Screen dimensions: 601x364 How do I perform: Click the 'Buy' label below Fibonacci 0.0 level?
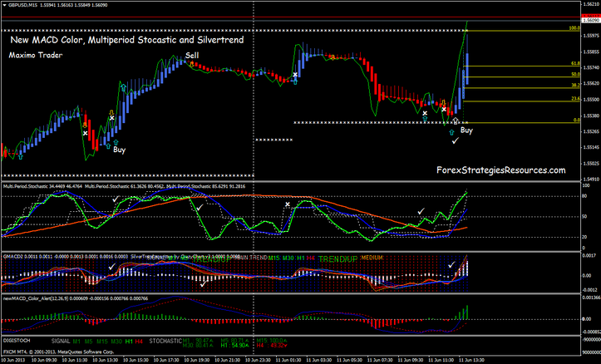[466, 130]
